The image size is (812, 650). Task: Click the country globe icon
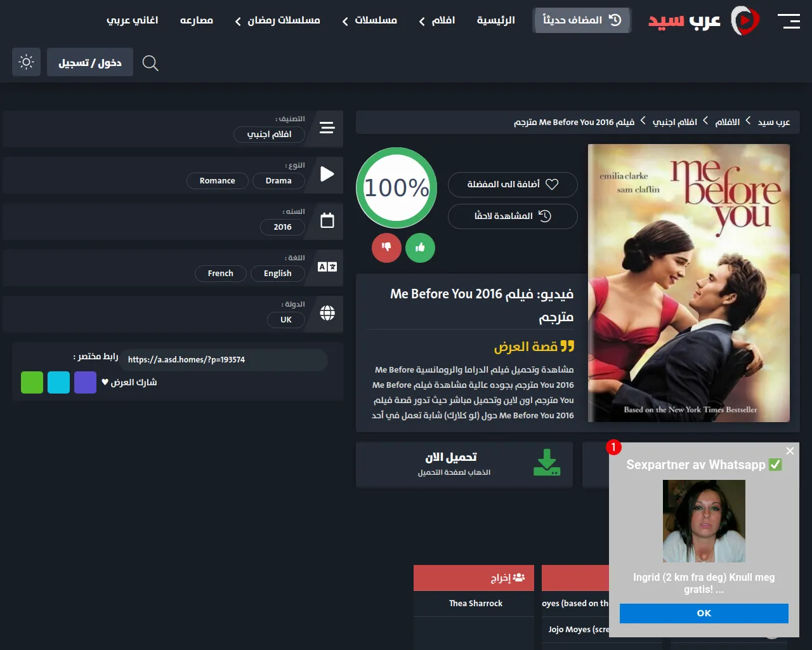tap(327, 313)
